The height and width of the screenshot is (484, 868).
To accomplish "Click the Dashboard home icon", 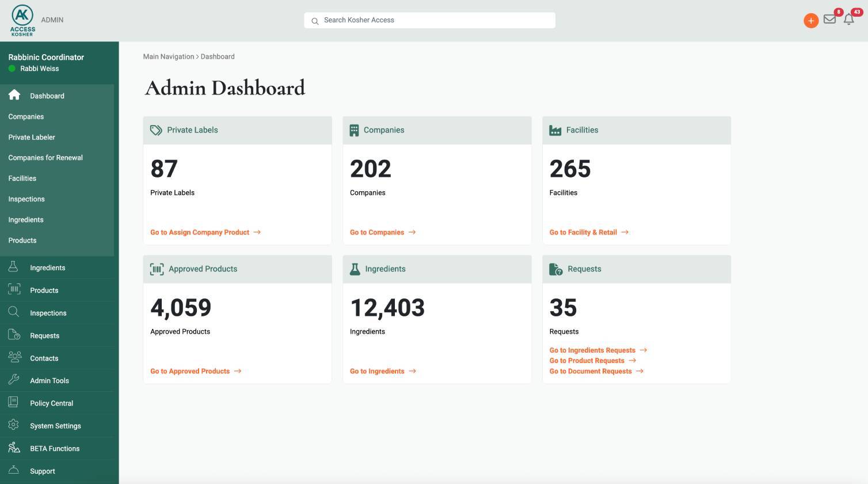I will click(x=14, y=95).
